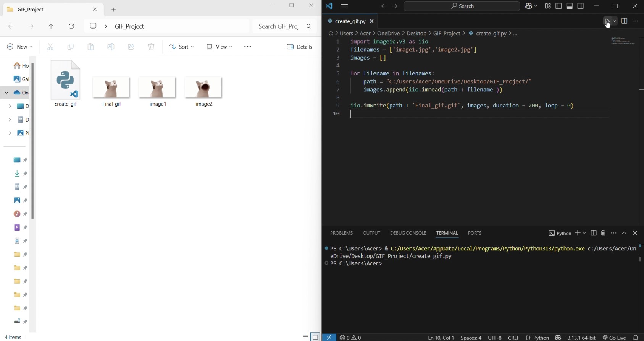Open See more ellipsis in Explorer toolbar
The width and height of the screenshot is (644, 341).
247,47
